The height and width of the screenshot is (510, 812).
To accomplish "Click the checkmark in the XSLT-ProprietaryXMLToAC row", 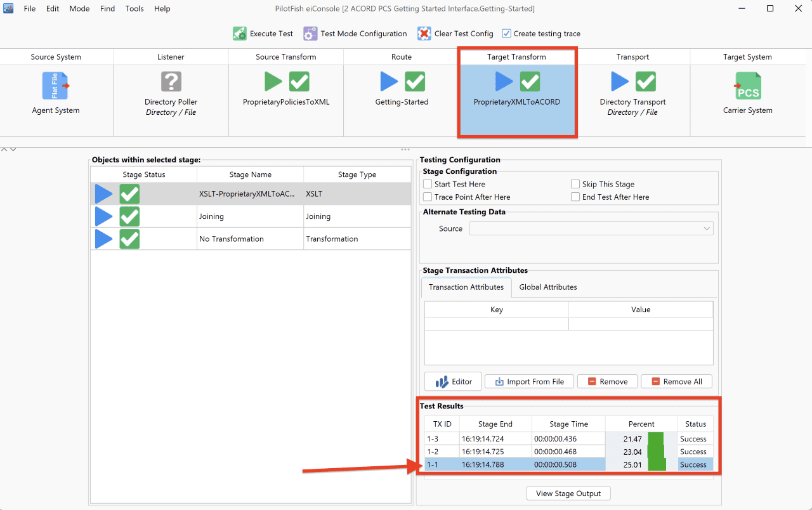I will pos(129,194).
